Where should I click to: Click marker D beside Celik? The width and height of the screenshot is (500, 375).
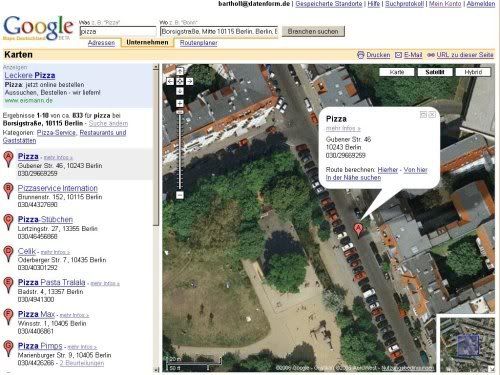pos(8,254)
